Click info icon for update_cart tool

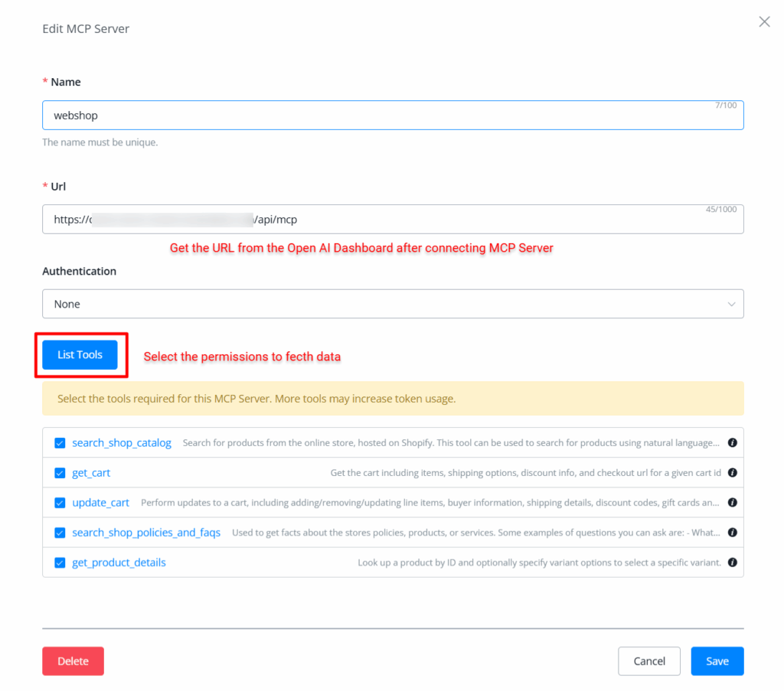[x=732, y=503]
